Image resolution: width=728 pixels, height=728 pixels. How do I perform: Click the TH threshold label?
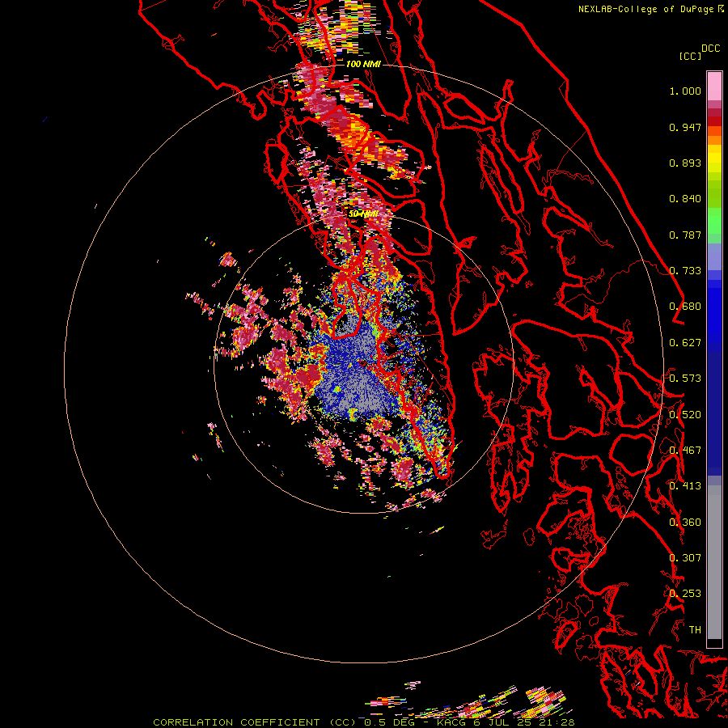pyautogui.click(x=695, y=630)
